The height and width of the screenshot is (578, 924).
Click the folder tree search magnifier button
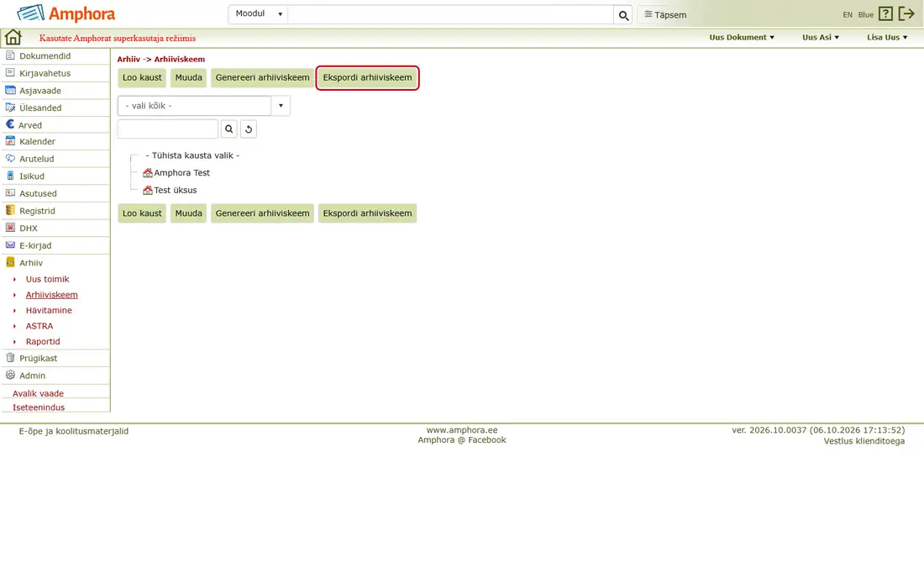(x=228, y=129)
